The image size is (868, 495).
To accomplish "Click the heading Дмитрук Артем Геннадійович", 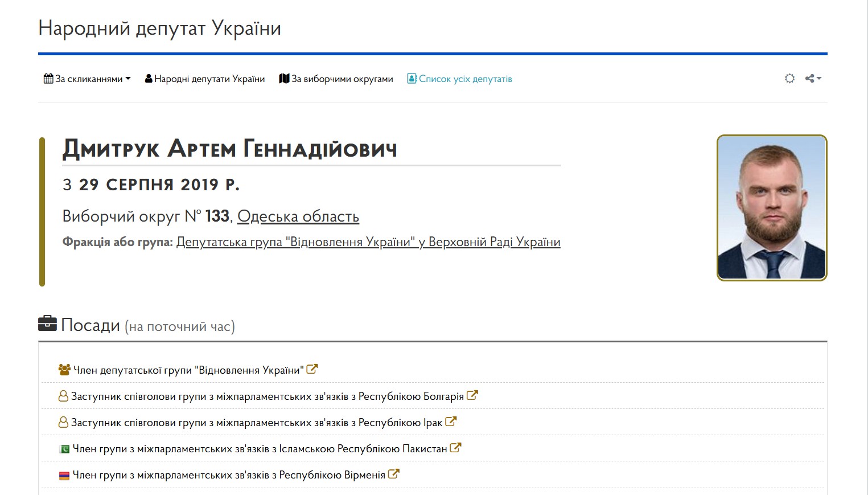I will coord(230,149).
